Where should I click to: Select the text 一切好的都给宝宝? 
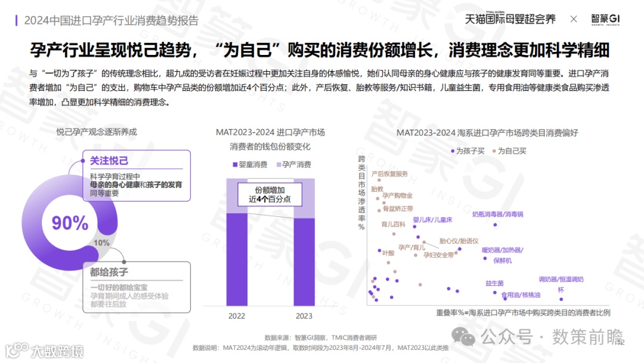point(119,287)
